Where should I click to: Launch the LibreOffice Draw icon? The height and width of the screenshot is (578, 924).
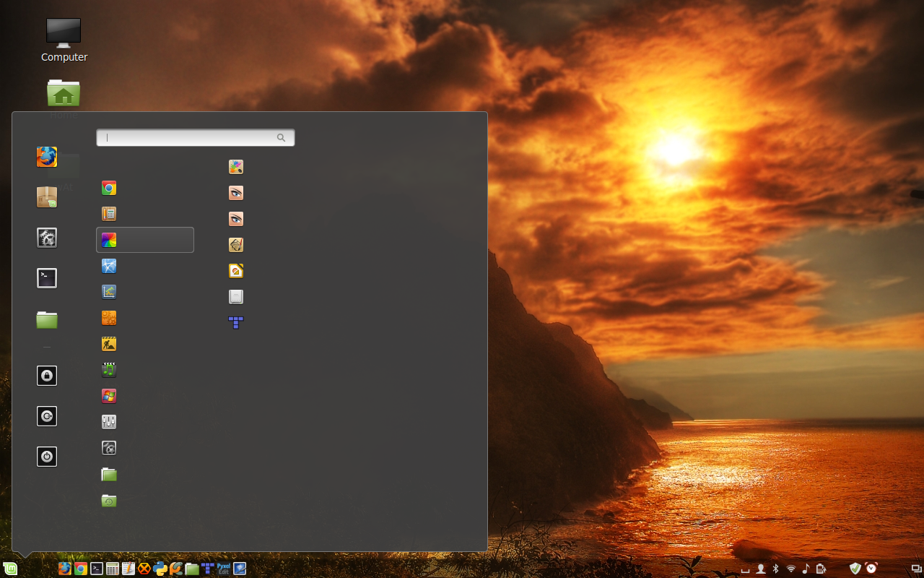click(x=236, y=271)
